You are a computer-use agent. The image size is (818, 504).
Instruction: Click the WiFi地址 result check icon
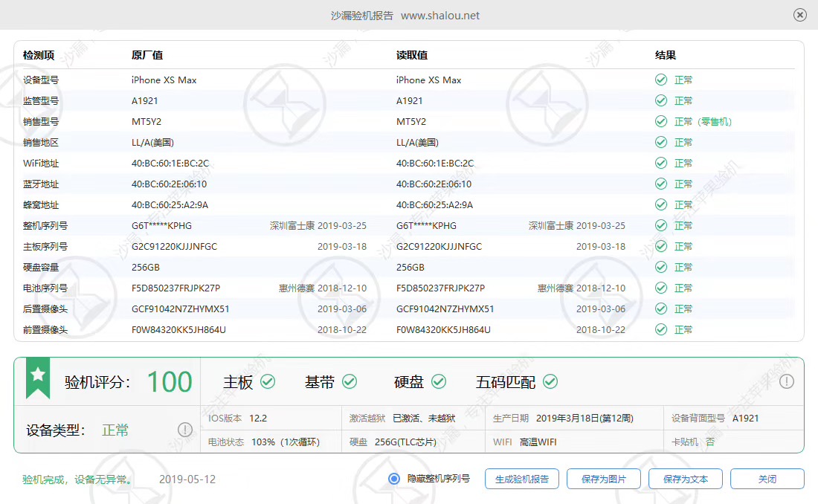661,164
